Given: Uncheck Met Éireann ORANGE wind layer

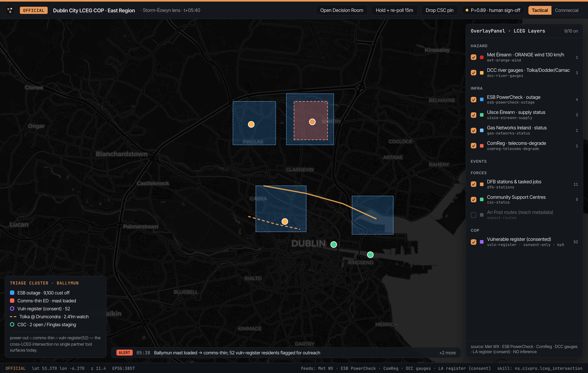Looking at the screenshot, I should [473, 57].
